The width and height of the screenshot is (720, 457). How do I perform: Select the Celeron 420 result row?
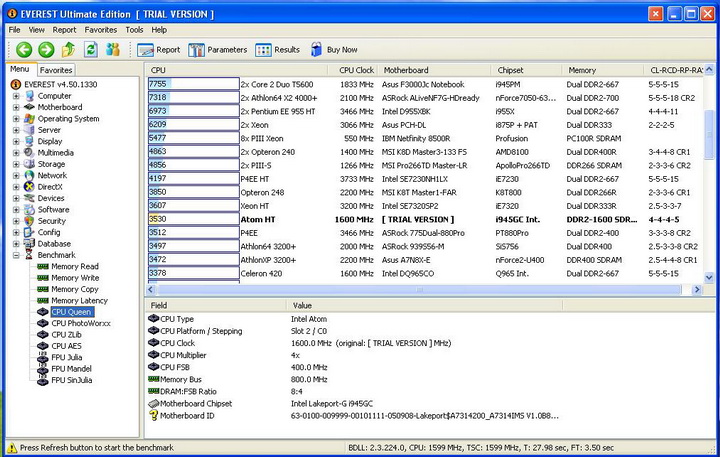click(425, 274)
